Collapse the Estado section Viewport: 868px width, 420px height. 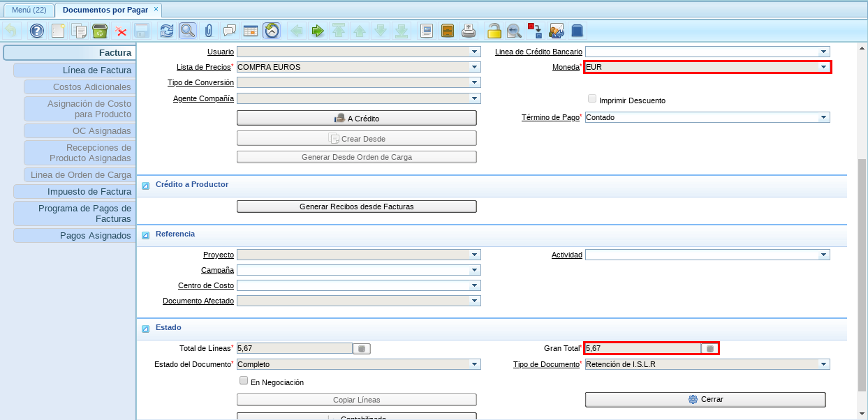(146, 329)
